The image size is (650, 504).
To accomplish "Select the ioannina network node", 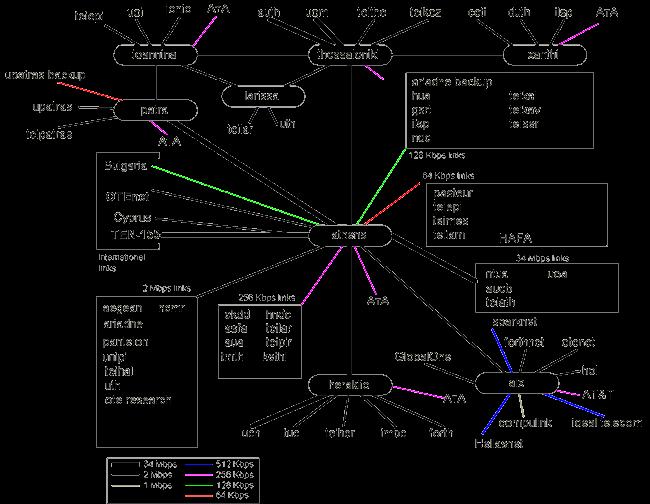I will point(155,55).
